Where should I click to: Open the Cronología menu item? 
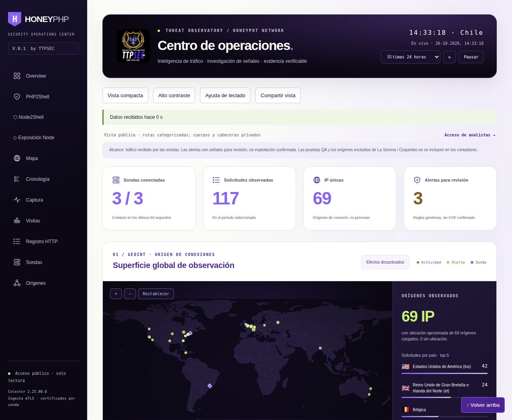[x=43, y=179]
